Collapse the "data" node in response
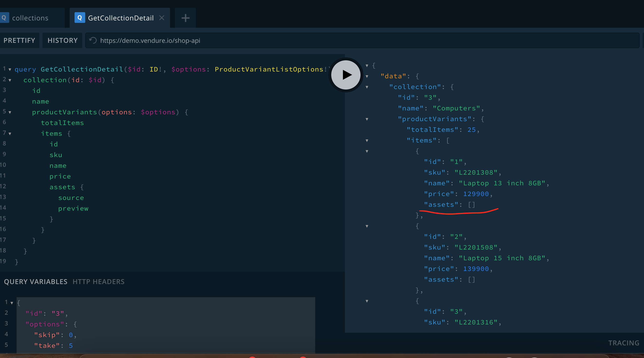 click(x=367, y=76)
